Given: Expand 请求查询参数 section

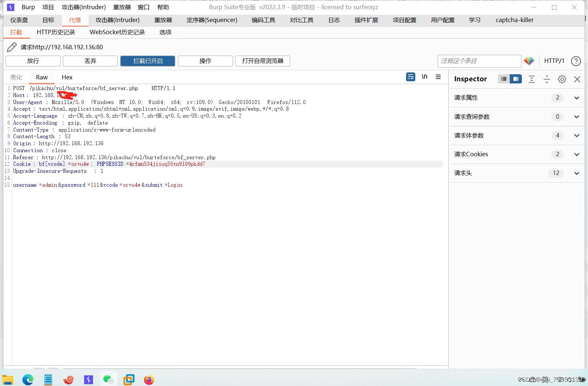Looking at the screenshot, I should (x=517, y=117).
